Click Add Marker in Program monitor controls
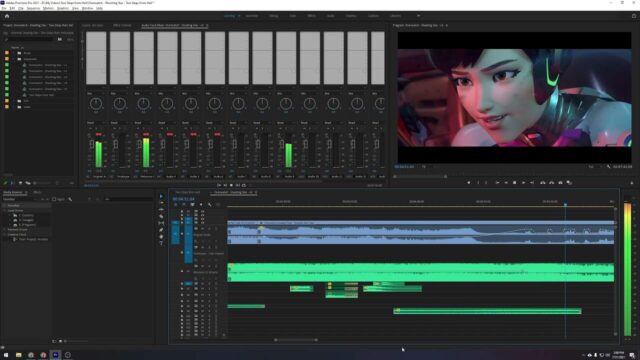The image size is (640, 360). 469,183
